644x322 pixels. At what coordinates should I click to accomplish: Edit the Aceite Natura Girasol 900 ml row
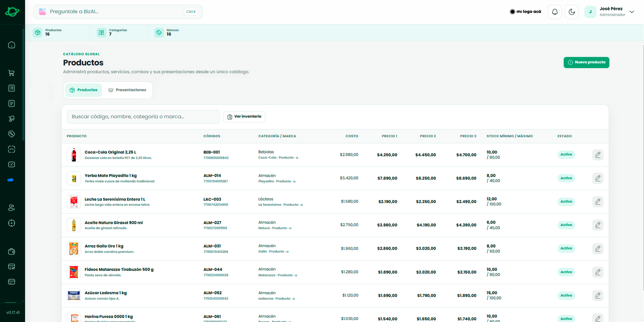(598, 225)
